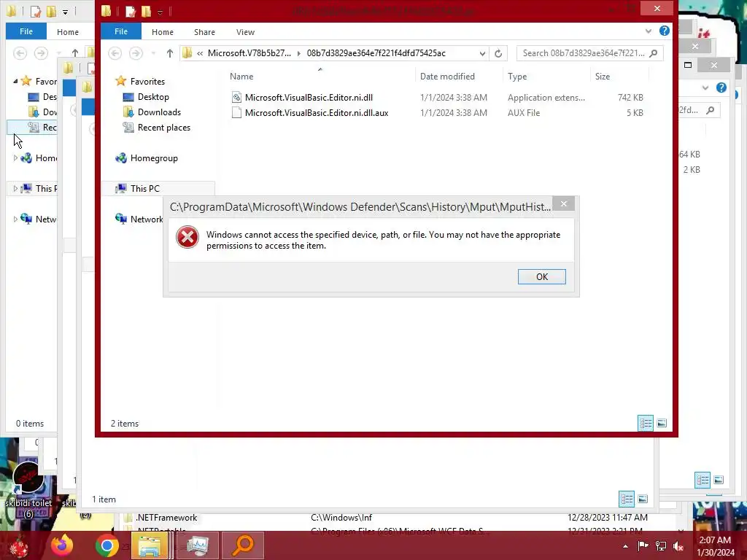
Task: Go forward in left background Explorer window
Action: click(x=41, y=53)
